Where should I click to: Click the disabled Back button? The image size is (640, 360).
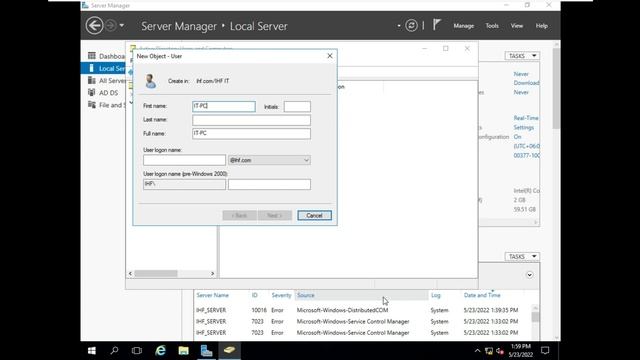[x=240, y=216]
